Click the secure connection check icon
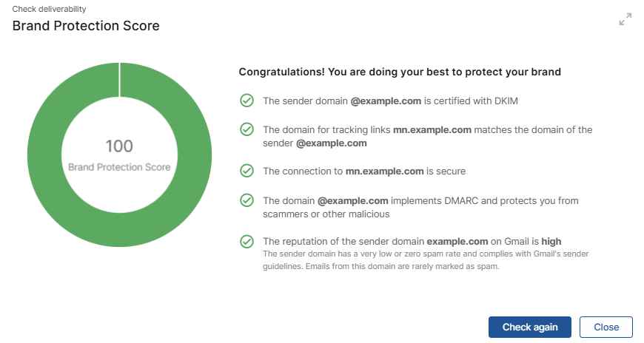Screen dimensions: 644x343 pyautogui.click(x=246, y=171)
